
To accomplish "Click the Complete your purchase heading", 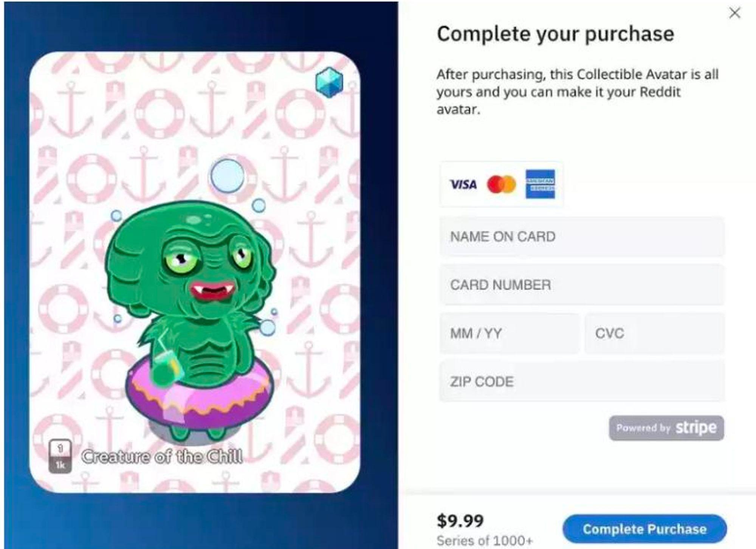I will pyautogui.click(x=555, y=34).
